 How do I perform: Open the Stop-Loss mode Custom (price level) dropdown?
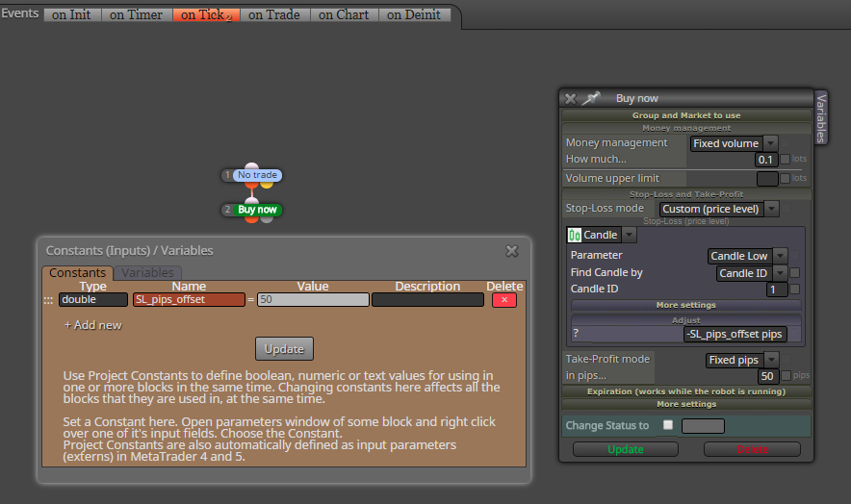point(771,209)
